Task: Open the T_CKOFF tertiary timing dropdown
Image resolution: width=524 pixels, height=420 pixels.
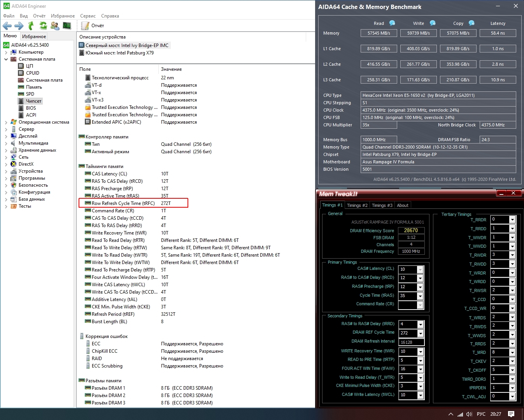Action: 512,370
